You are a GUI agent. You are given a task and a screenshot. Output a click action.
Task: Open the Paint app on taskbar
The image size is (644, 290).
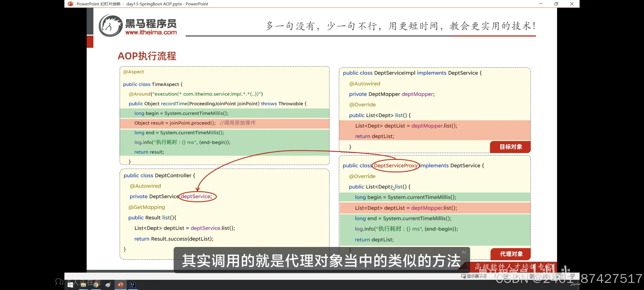coord(108,285)
